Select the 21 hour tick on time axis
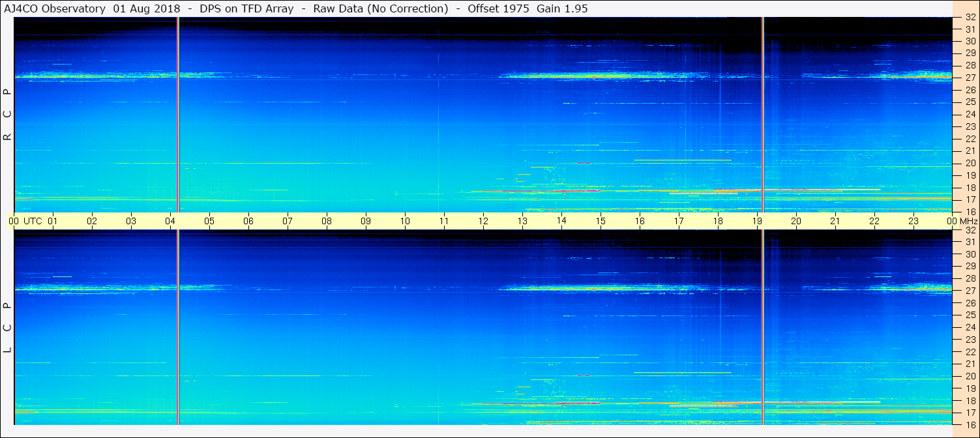 tap(835, 221)
